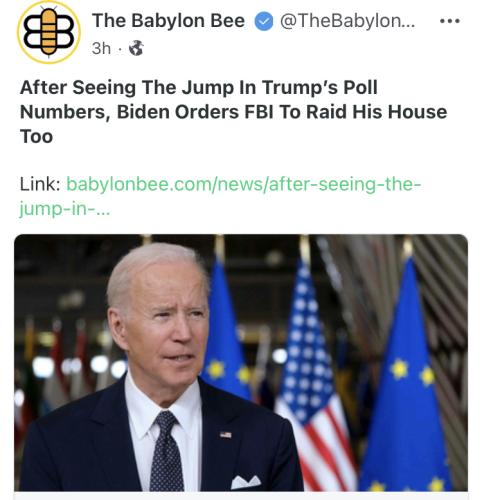The width and height of the screenshot is (482, 500).
Task: Select the post headline about Trump's poll numbers
Action: [233, 112]
